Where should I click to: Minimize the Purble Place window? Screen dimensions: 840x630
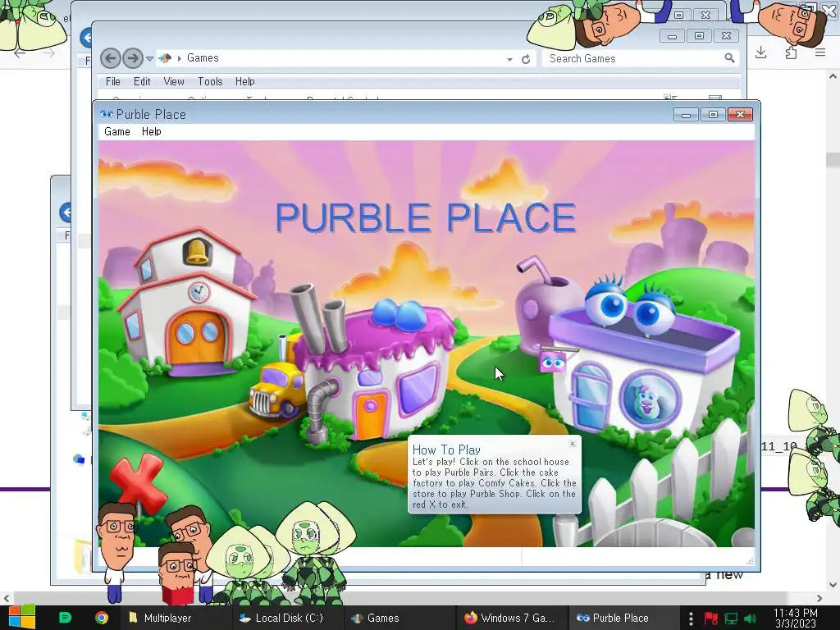[686, 115]
